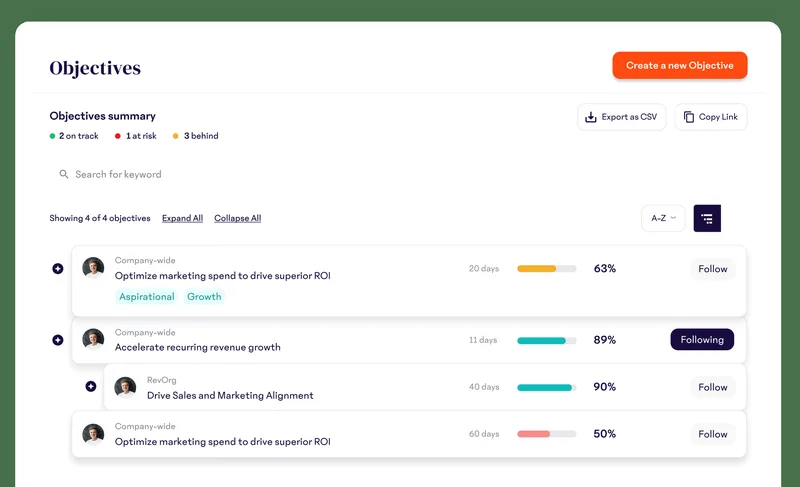Toggle the Following button to unfollow

pyautogui.click(x=702, y=340)
